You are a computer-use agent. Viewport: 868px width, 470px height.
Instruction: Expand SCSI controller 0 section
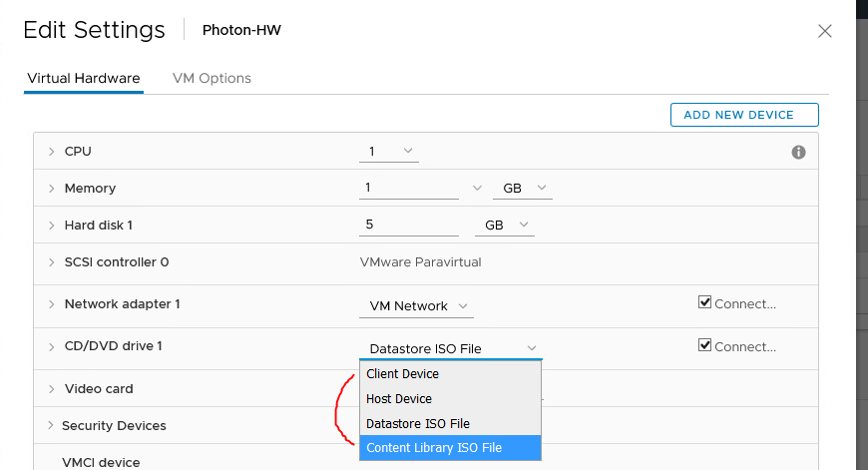[x=52, y=262]
